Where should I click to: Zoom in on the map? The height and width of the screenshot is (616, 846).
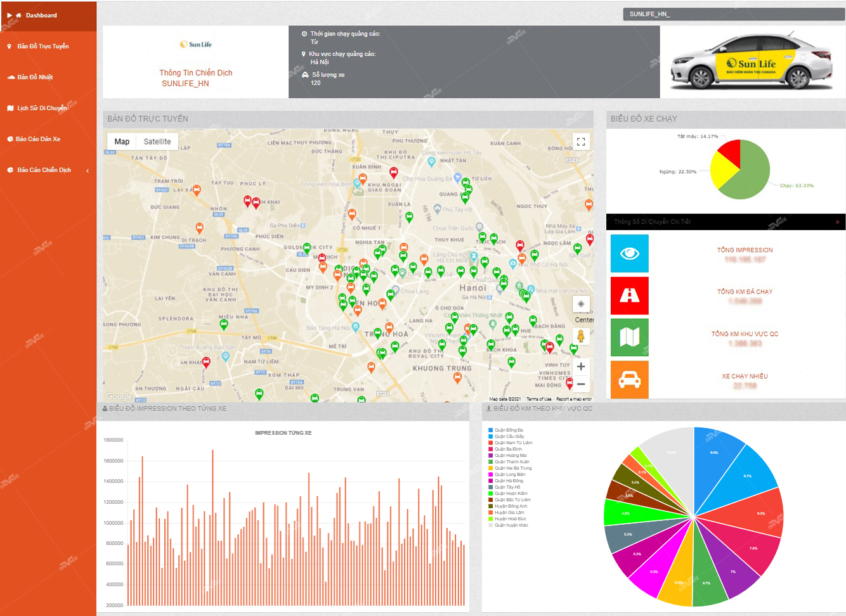click(580, 366)
